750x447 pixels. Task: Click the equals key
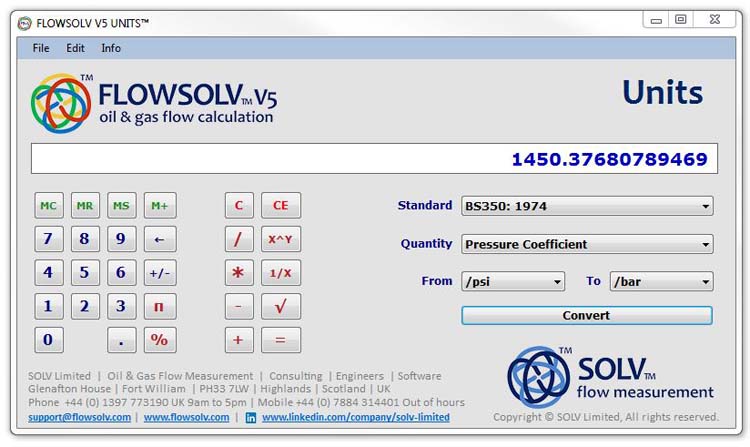point(281,340)
